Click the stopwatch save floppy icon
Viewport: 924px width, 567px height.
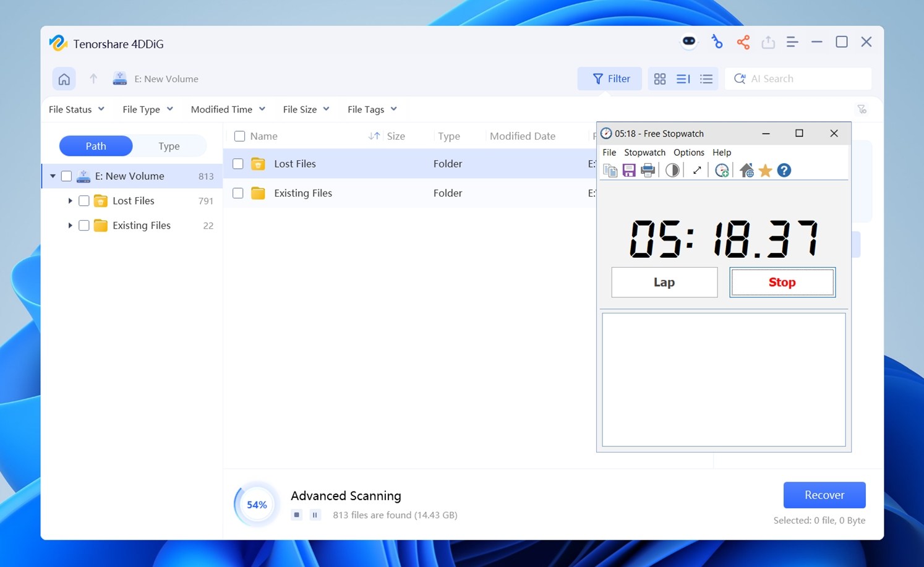[629, 171]
